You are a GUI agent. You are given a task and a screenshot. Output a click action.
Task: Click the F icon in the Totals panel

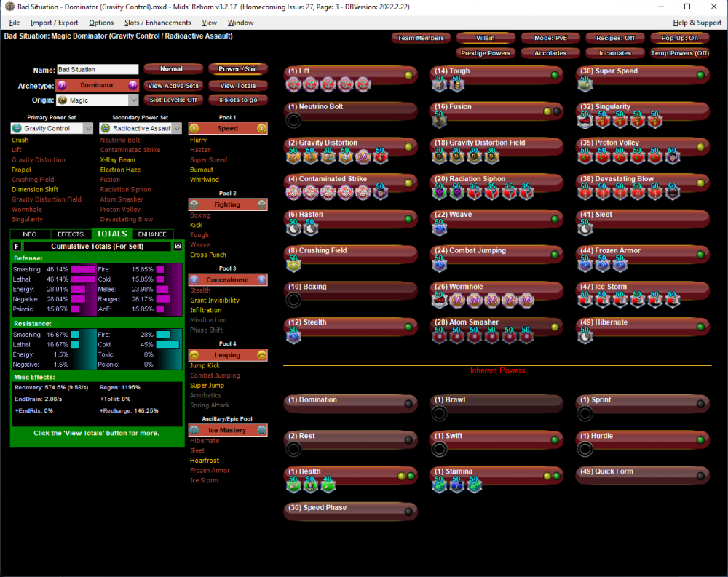(x=17, y=247)
